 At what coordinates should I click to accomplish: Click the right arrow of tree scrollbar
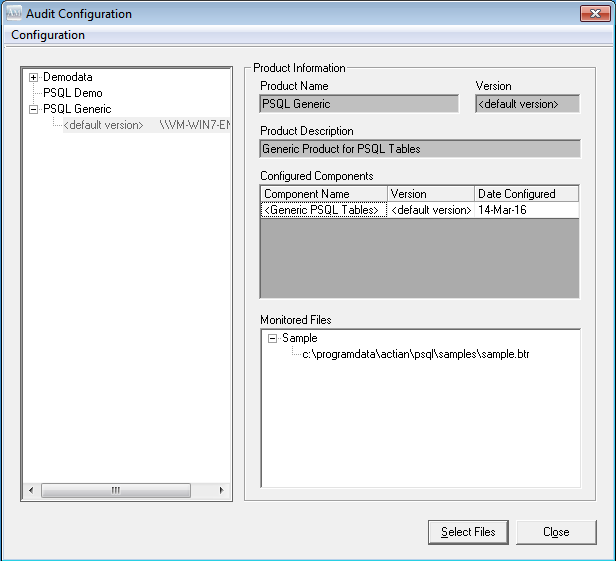[x=222, y=491]
